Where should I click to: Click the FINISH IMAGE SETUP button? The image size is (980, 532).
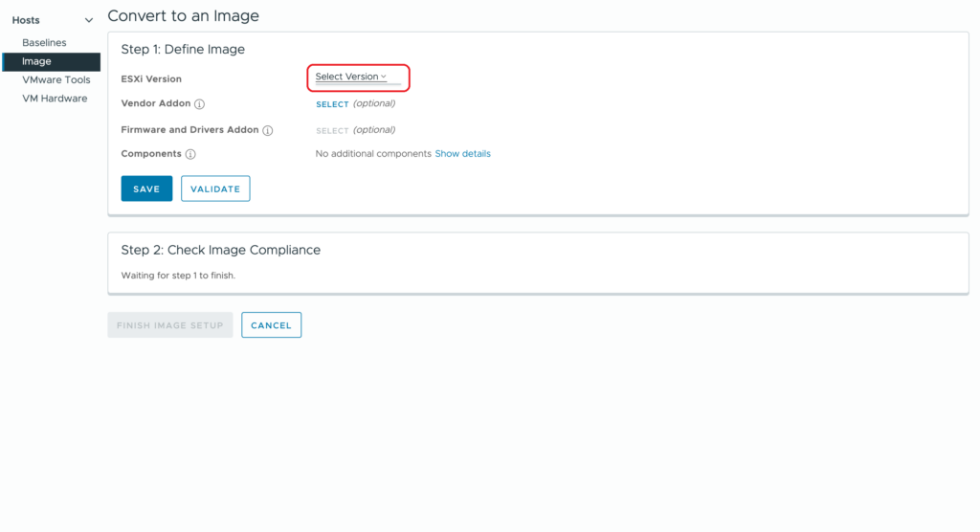pos(169,325)
